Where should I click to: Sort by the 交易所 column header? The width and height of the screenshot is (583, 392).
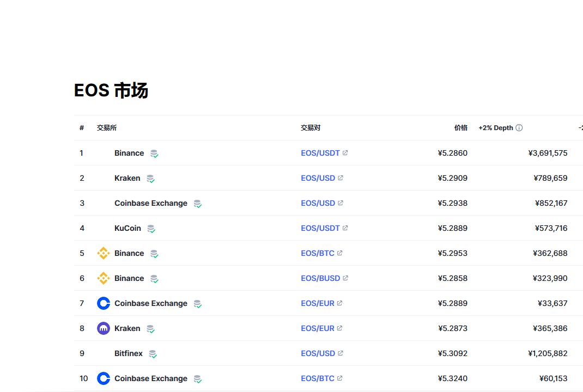[x=107, y=128]
